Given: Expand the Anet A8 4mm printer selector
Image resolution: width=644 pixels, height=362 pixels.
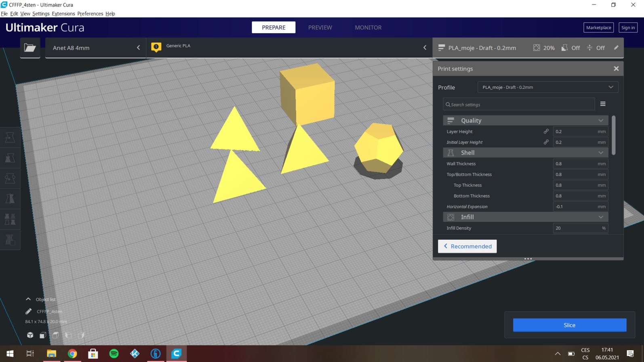Looking at the screenshot, I should [x=95, y=48].
